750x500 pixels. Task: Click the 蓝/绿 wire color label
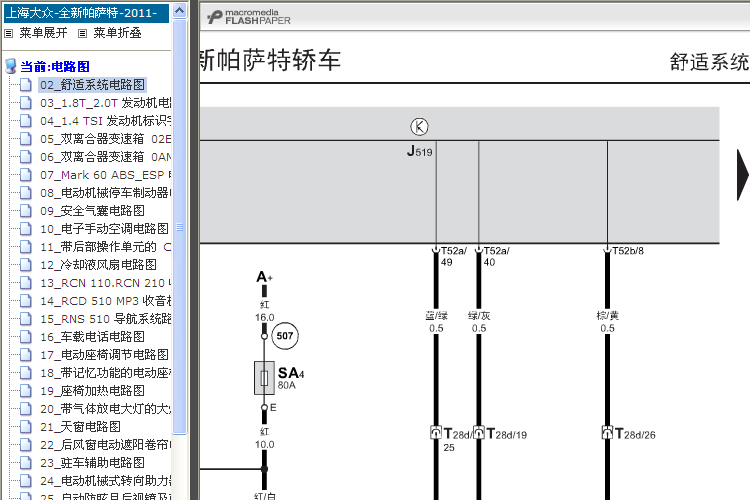(x=436, y=316)
